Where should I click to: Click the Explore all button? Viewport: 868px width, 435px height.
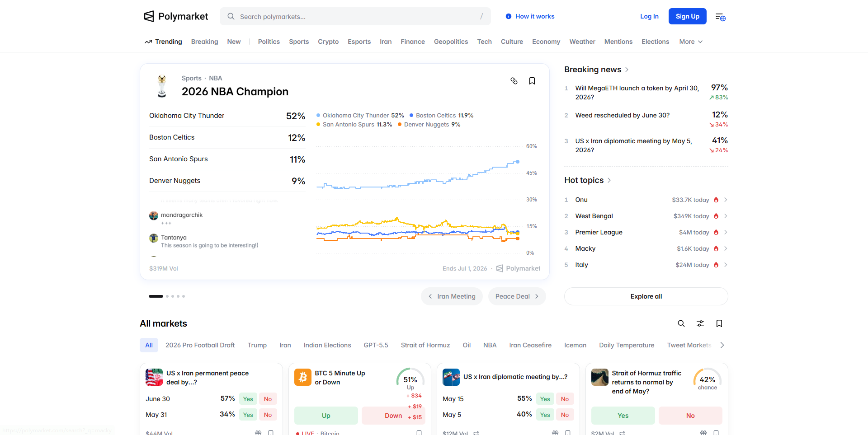point(646,296)
